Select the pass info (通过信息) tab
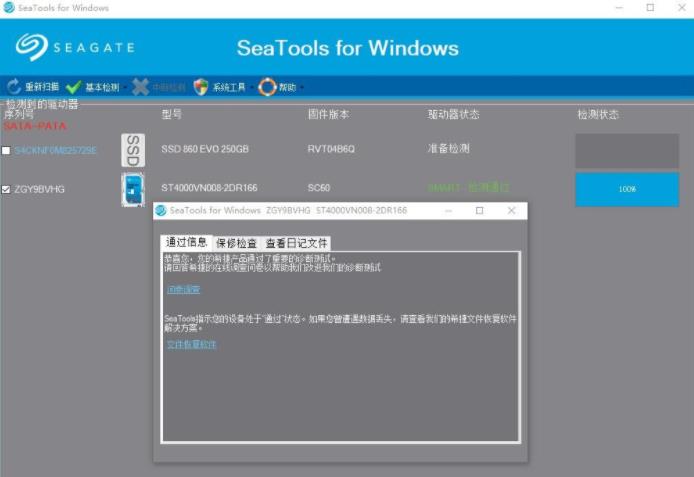694x477 pixels. (186, 242)
